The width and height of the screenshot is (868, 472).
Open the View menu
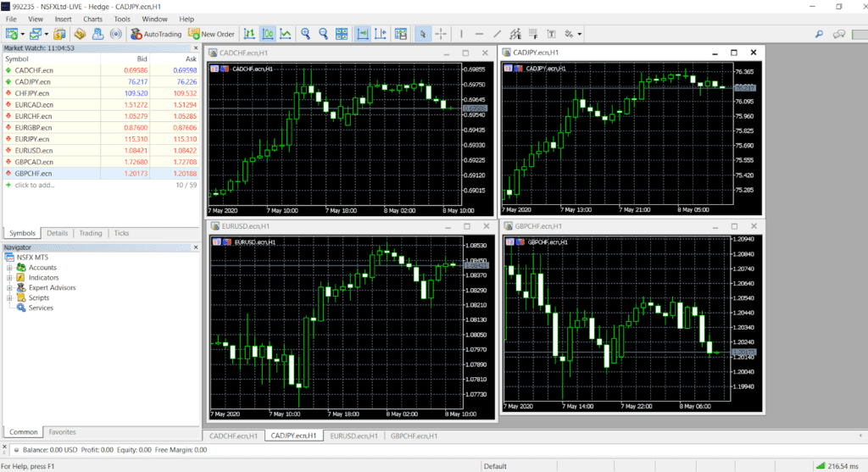coord(36,19)
